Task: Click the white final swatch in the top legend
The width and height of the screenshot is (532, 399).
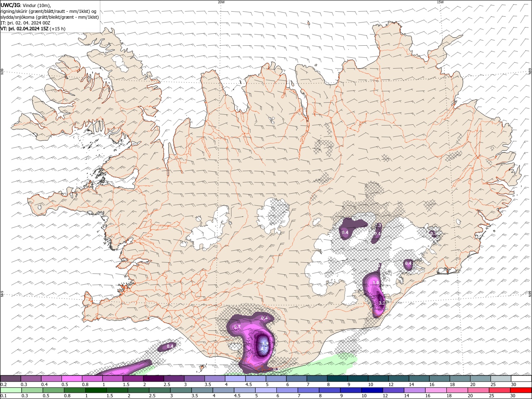Action: click(x=521, y=379)
